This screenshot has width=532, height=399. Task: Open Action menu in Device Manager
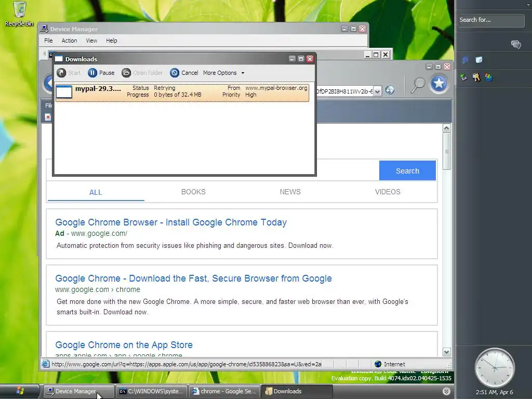[69, 41]
